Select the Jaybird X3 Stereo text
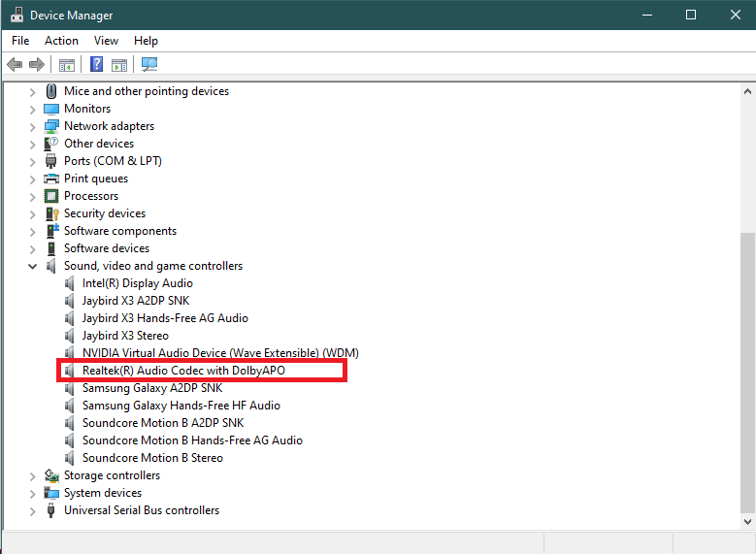Viewport: 756px width, 554px height. point(125,336)
